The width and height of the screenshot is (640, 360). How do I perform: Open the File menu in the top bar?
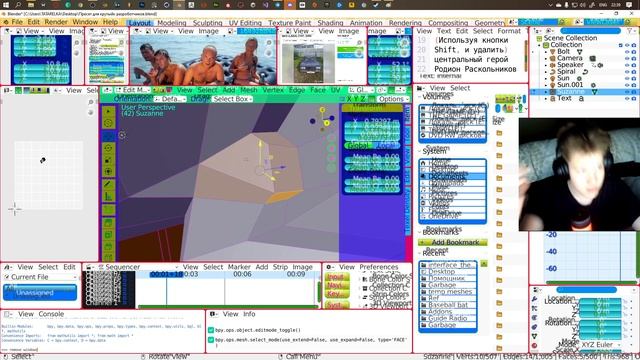(17, 22)
